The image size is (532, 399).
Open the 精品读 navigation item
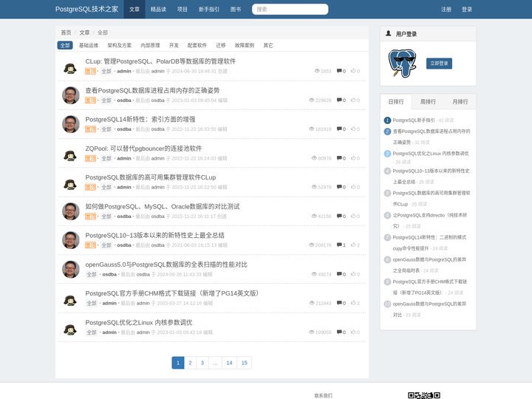point(158,9)
